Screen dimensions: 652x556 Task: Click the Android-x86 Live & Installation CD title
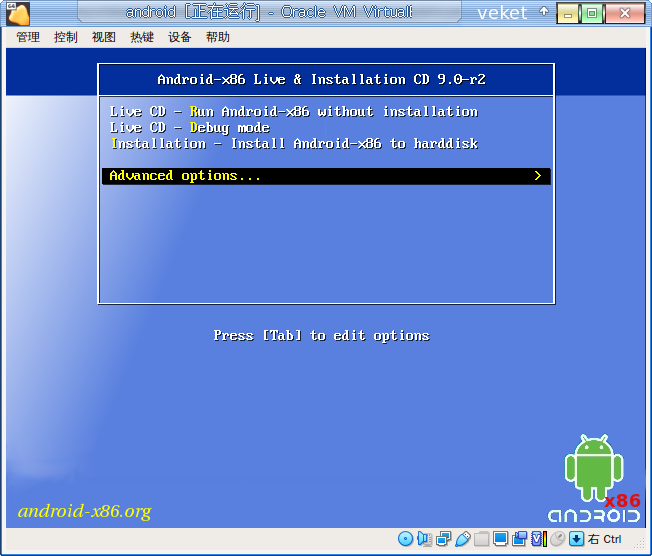pyautogui.click(x=321, y=79)
